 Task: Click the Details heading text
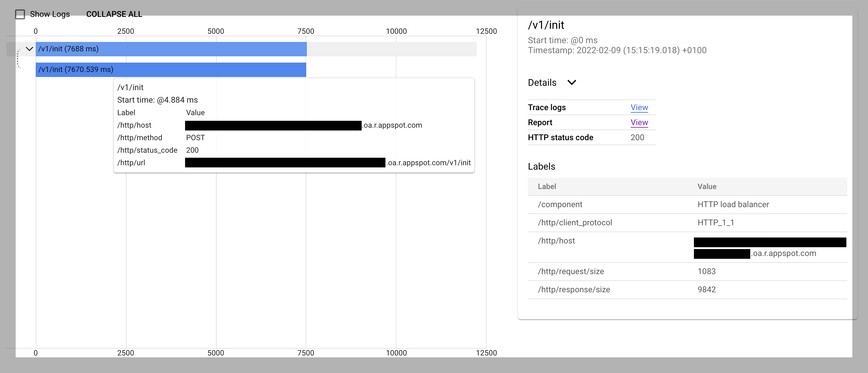tap(542, 83)
